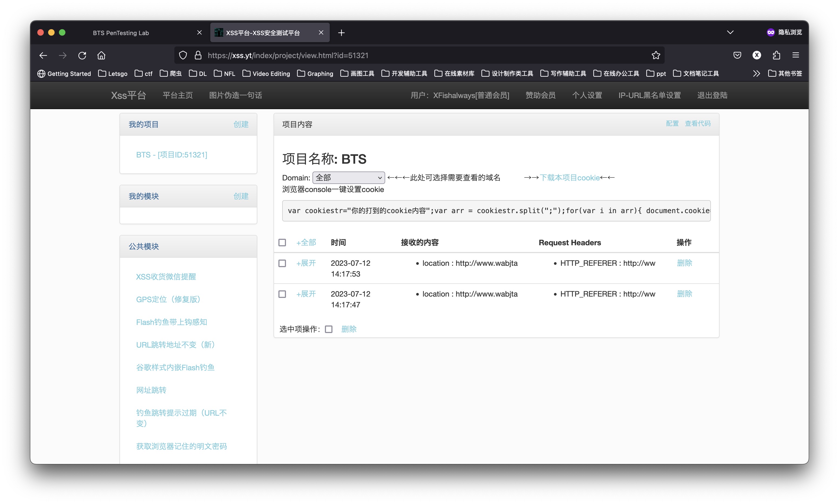Navigate back using the browser back arrow

pyautogui.click(x=43, y=55)
